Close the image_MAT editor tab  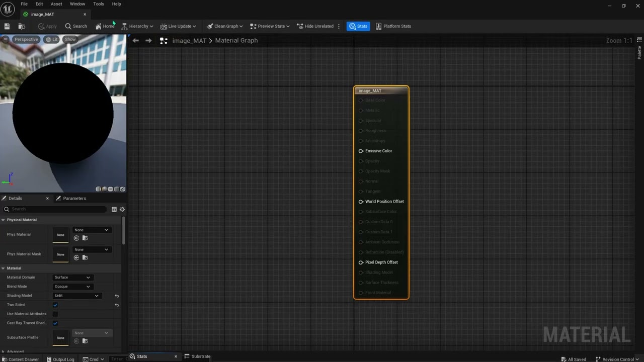click(x=85, y=14)
